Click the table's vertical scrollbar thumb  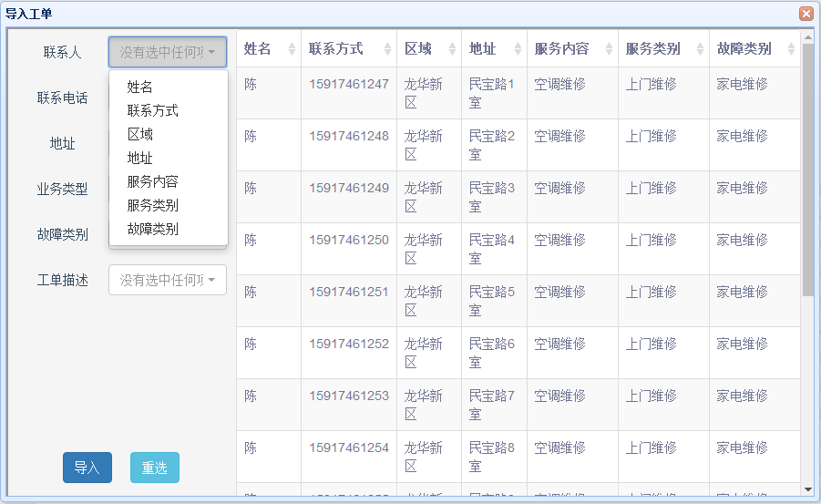click(807, 169)
